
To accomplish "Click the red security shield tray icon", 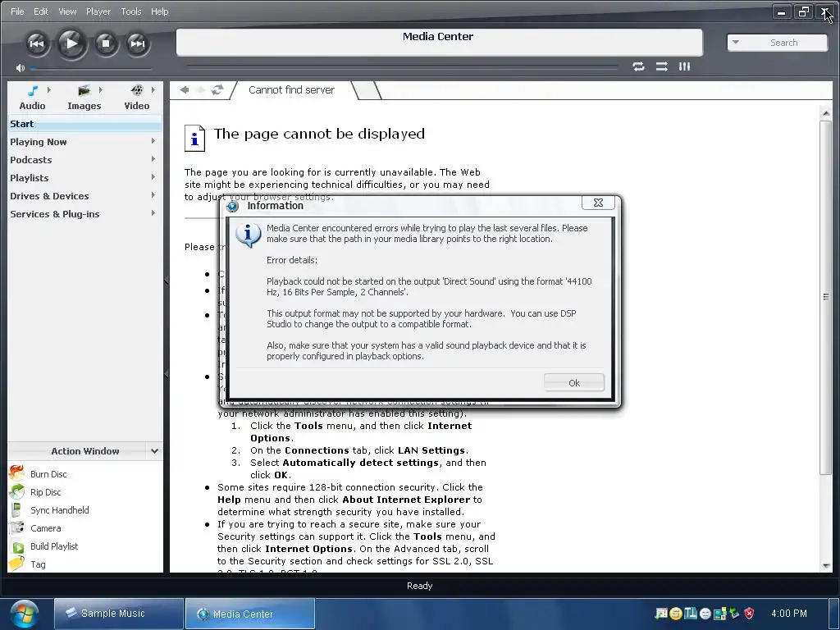I will coord(749,614).
